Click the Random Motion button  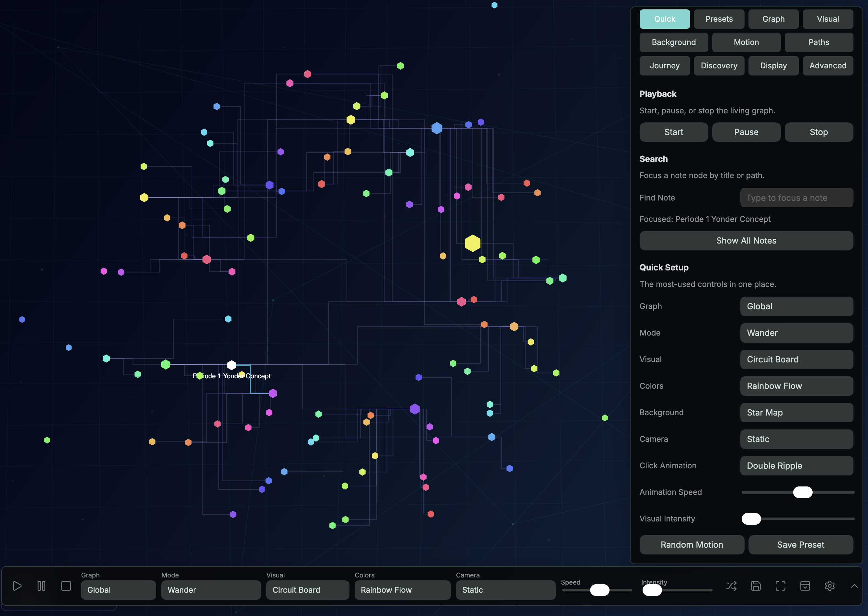point(692,545)
